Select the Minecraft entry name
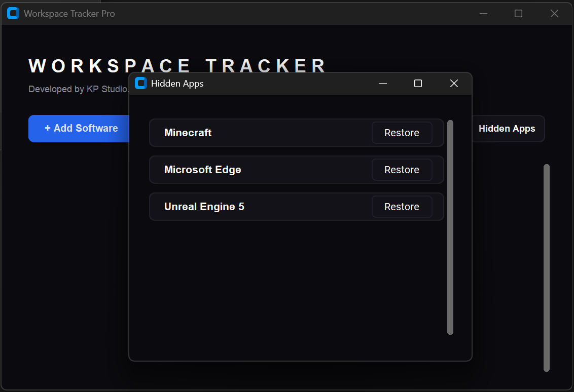Screen dimensions: 574x392 pos(188,133)
